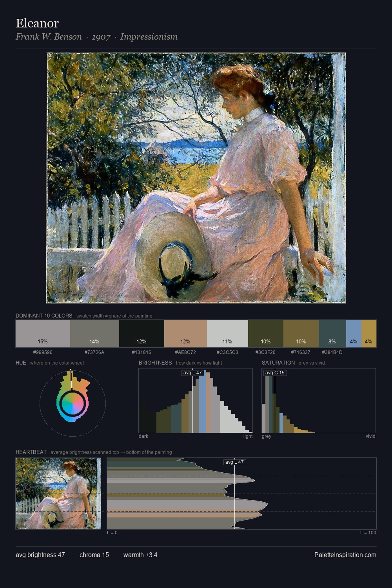Click 'chroma 15' in the footer

point(94,555)
